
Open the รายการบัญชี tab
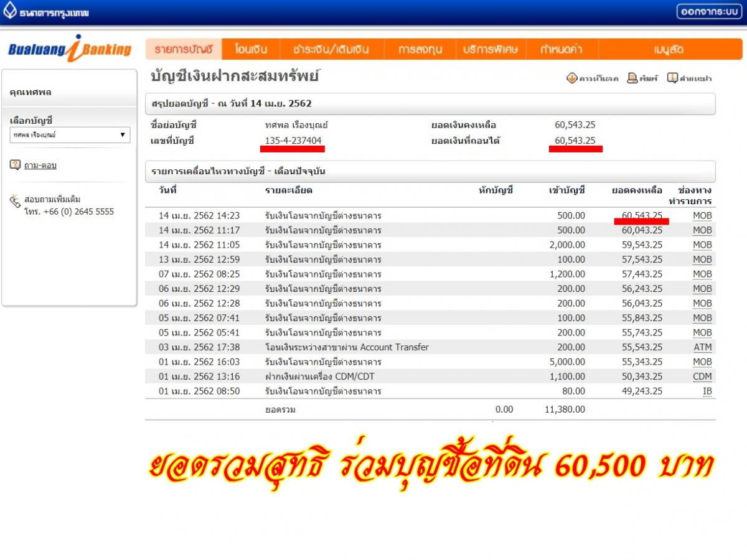point(184,49)
